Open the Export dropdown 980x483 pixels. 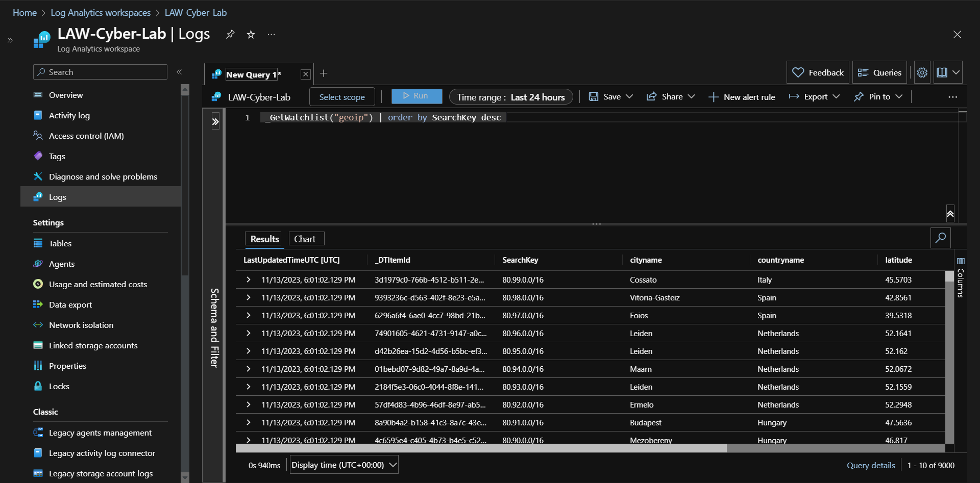(x=814, y=96)
